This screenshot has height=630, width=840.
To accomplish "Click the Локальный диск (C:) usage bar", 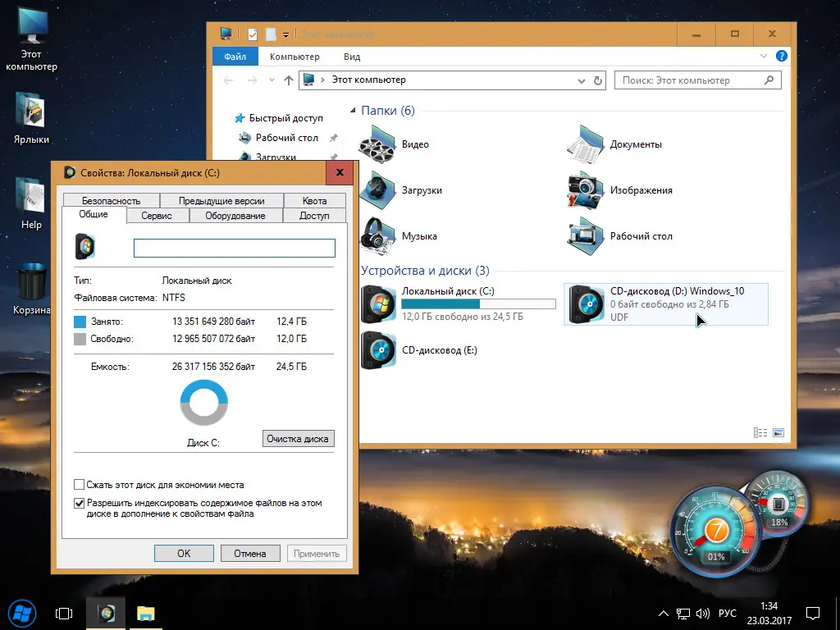I will click(x=479, y=304).
